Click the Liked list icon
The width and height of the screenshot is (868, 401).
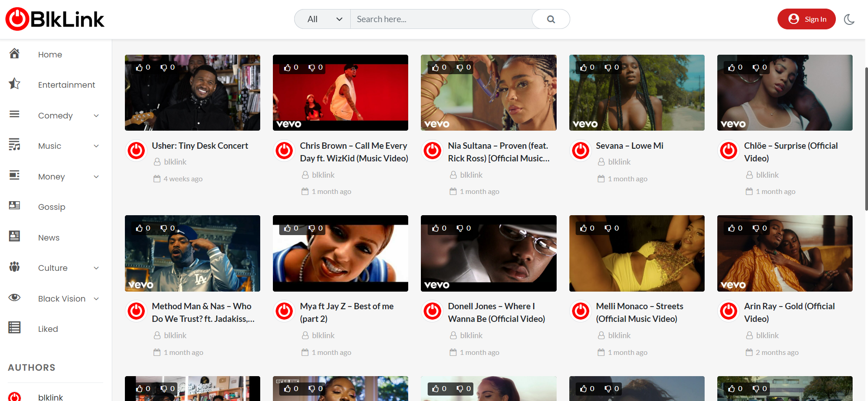(x=14, y=328)
